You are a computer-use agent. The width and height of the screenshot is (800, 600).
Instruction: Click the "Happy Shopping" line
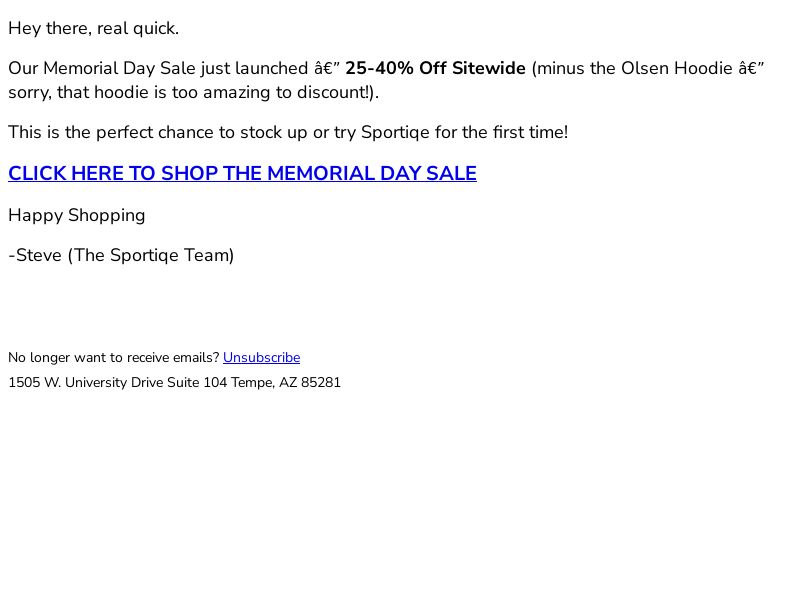(77, 215)
